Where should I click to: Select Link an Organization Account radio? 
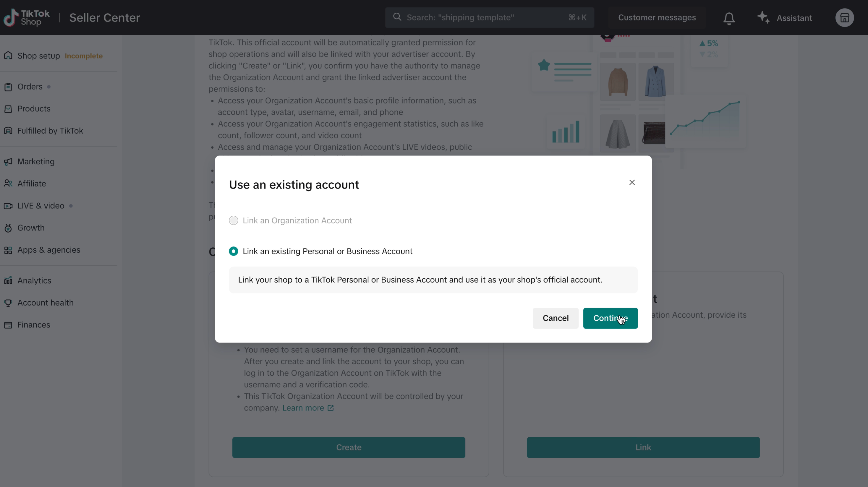point(234,221)
